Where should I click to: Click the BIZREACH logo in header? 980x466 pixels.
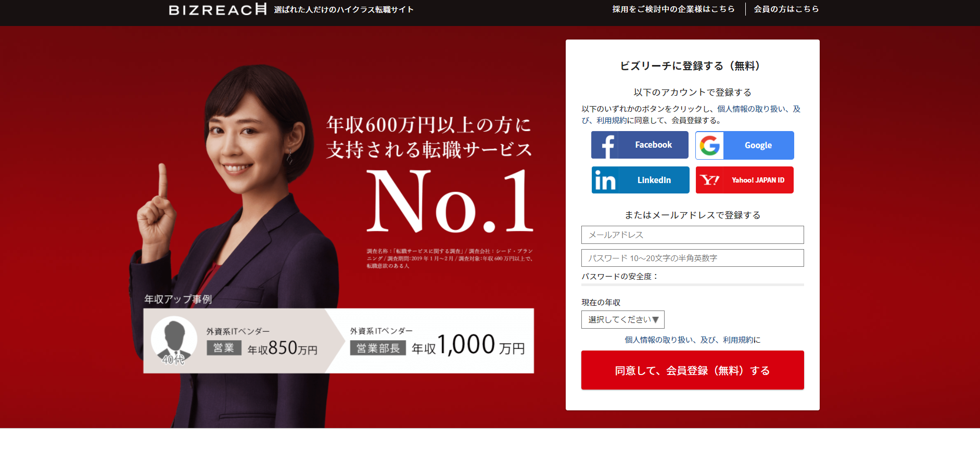point(218,9)
